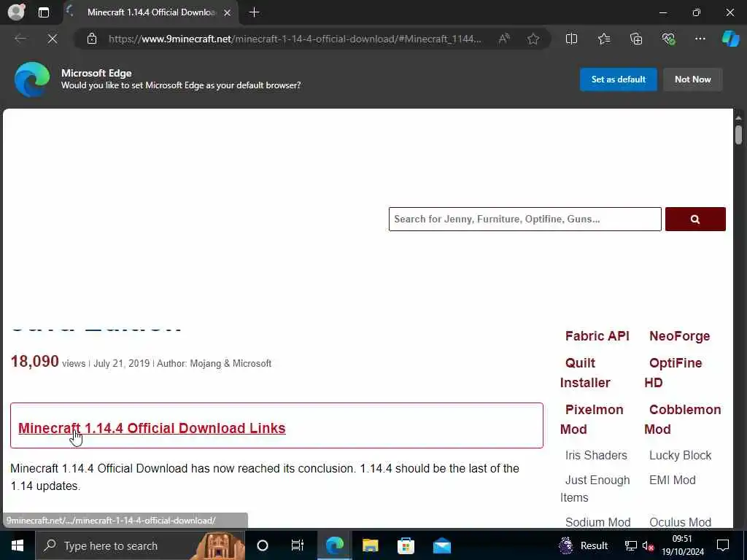Submit search with magnifier button
The image size is (747, 560).
click(x=695, y=219)
